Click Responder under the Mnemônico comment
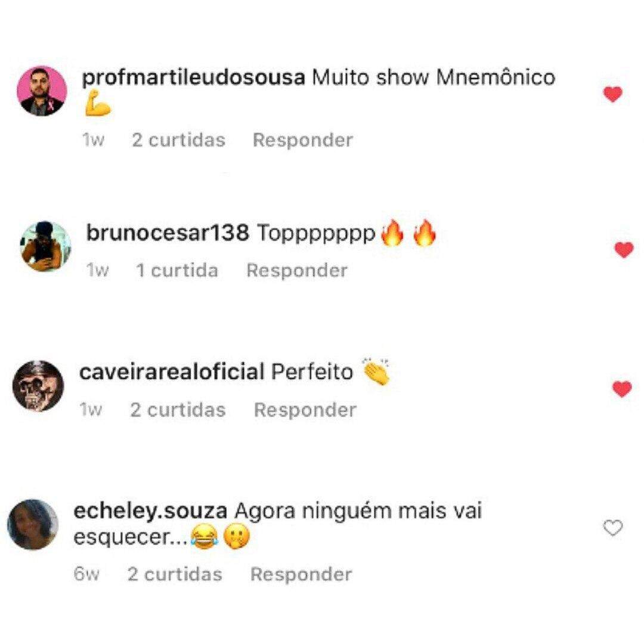The height and width of the screenshot is (644, 644). click(303, 141)
